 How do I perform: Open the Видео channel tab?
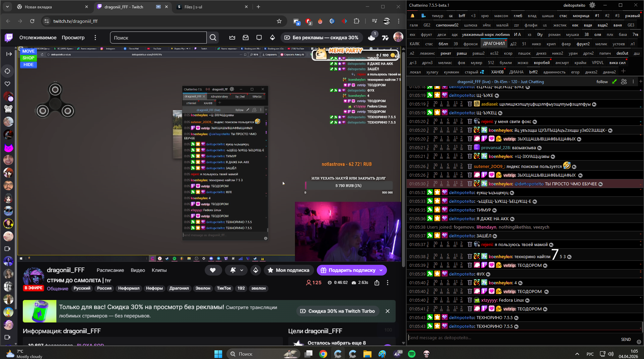[x=138, y=270]
